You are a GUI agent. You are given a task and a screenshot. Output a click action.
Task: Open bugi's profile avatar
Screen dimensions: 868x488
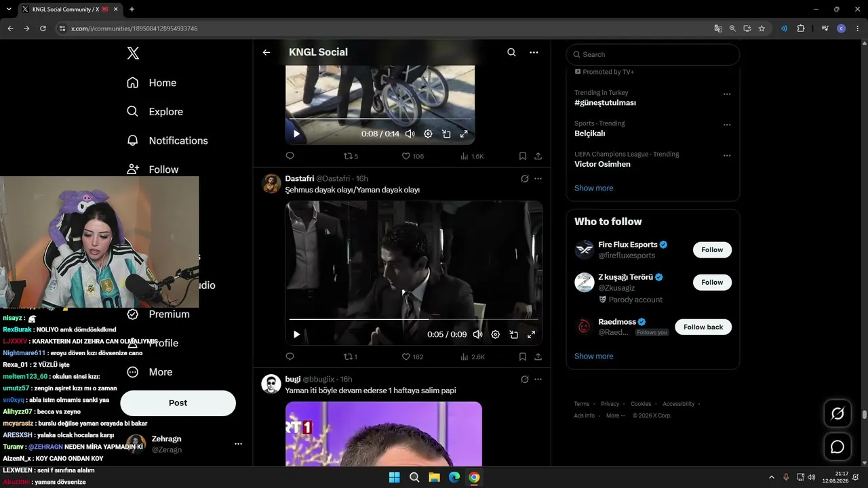(x=271, y=384)
